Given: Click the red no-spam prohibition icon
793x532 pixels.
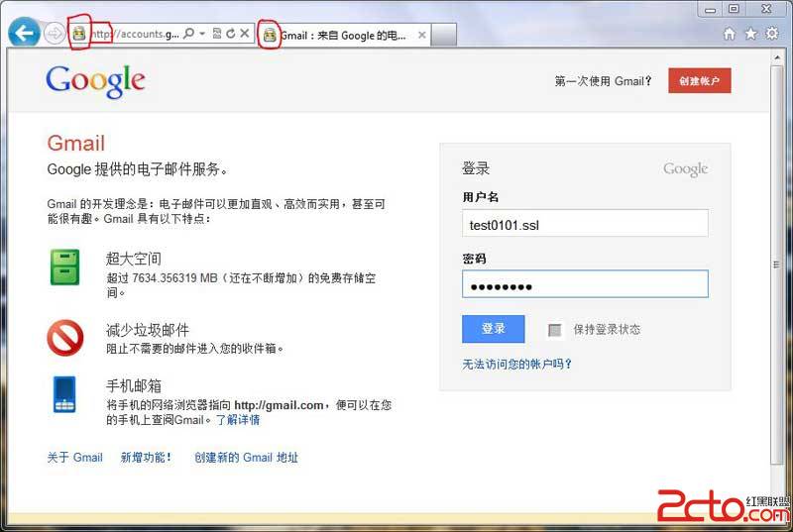Looking at the screenshot, I should pos(65,338).
